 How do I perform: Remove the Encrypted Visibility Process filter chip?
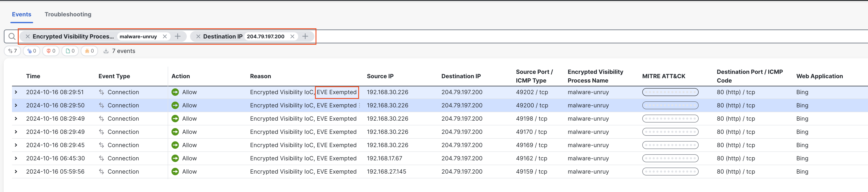coord(28,36)
